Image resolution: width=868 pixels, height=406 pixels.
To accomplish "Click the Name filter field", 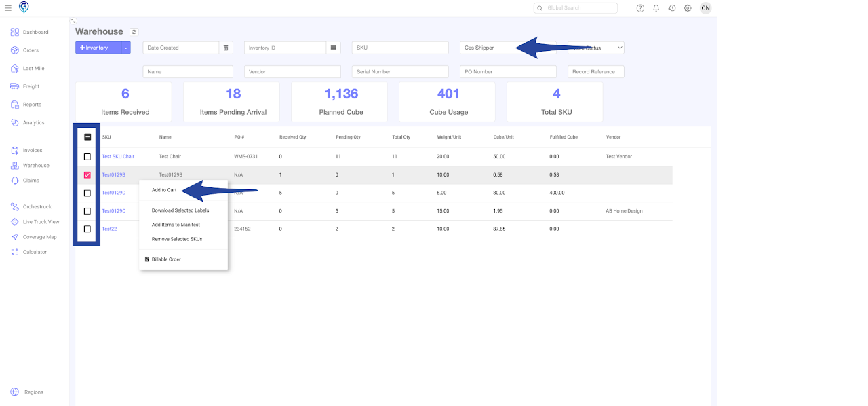I will click(188, 71).
